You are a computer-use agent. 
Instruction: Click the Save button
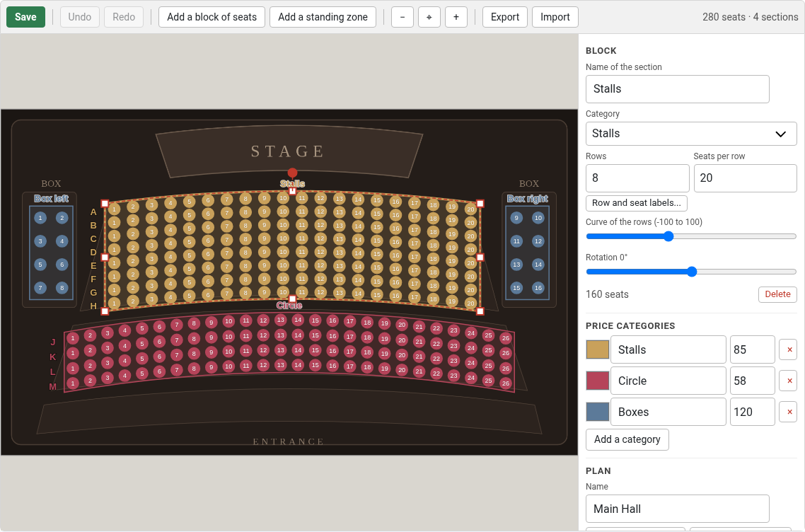[25, 17]
